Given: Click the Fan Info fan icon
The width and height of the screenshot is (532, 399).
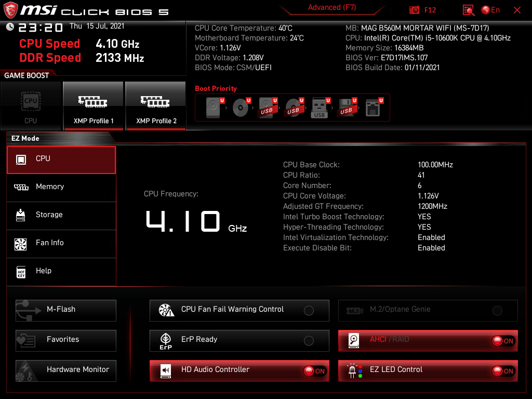Looking at the screenshot, I should coord(21,243).
